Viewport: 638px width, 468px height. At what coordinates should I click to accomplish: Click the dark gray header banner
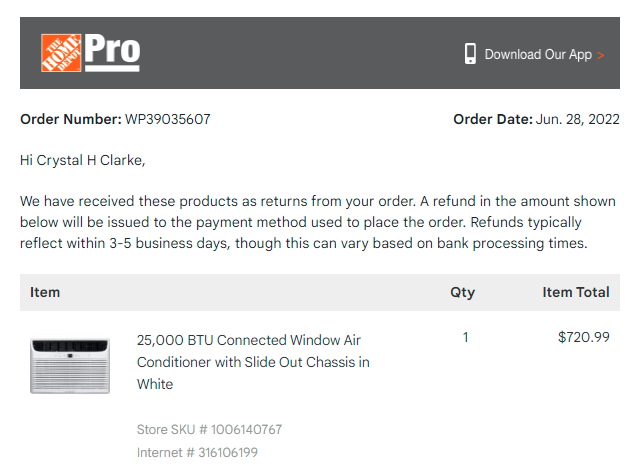pyautogui.click(x=320, y=53)
